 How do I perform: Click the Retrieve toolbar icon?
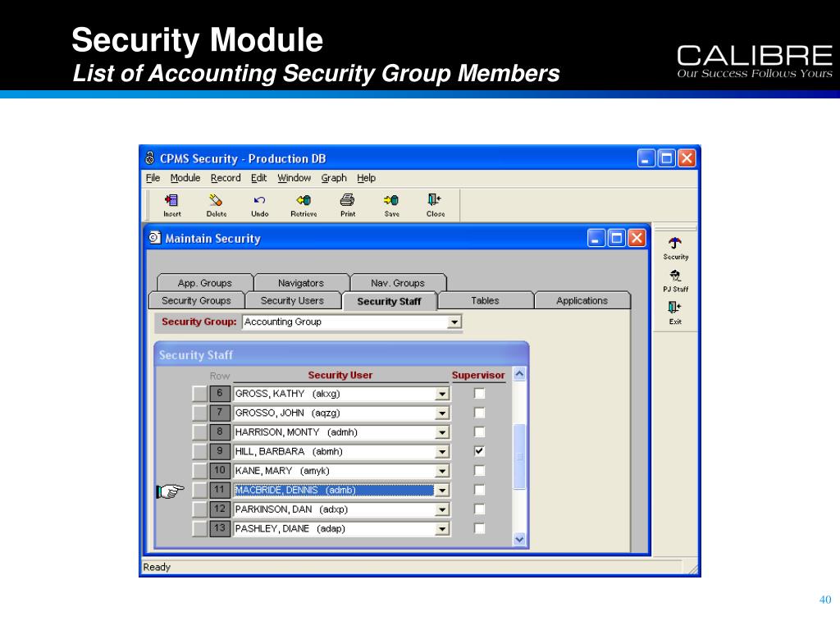click(x=304, y=205)
